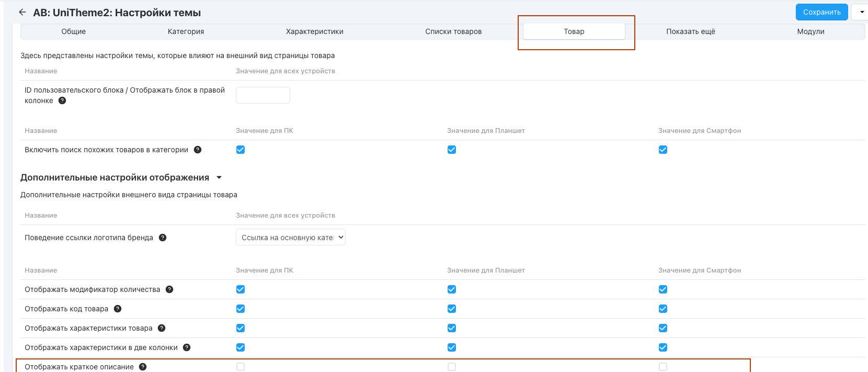The height and width of the screenshot is (372, 868).
Task: Open help tooltip for quantity modifier setting
Action: 169,289
